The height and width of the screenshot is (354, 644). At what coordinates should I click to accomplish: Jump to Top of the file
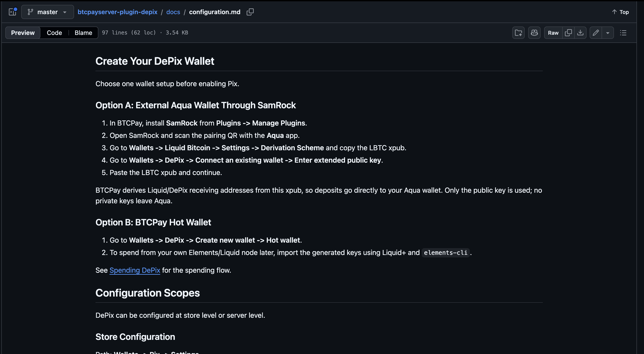pyautogui.click(x=621, y=12)
